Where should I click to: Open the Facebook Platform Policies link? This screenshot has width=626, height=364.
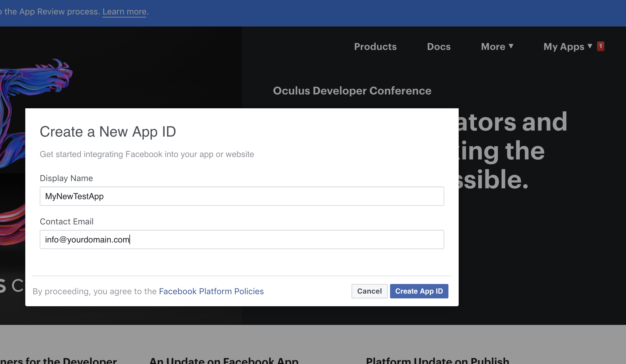coord(211,291)
